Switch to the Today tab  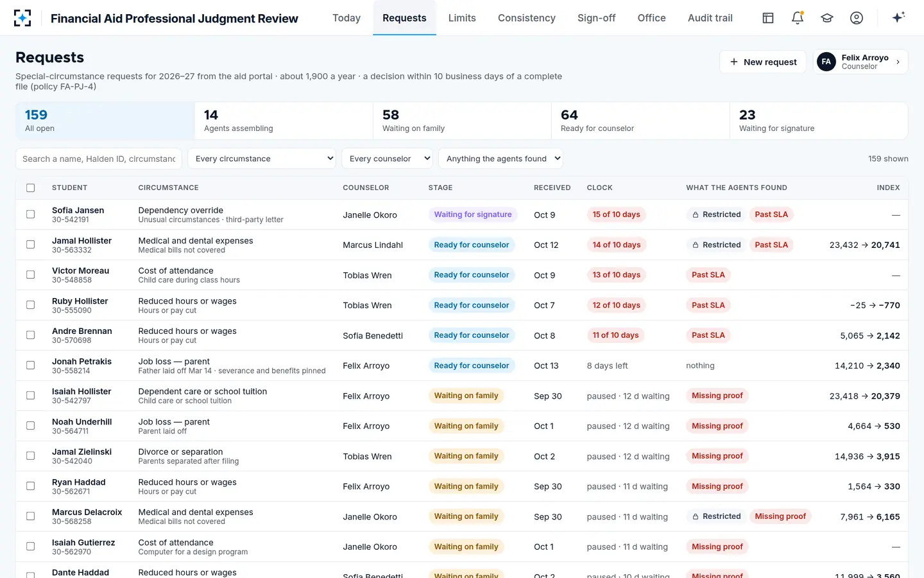point(346,18)
